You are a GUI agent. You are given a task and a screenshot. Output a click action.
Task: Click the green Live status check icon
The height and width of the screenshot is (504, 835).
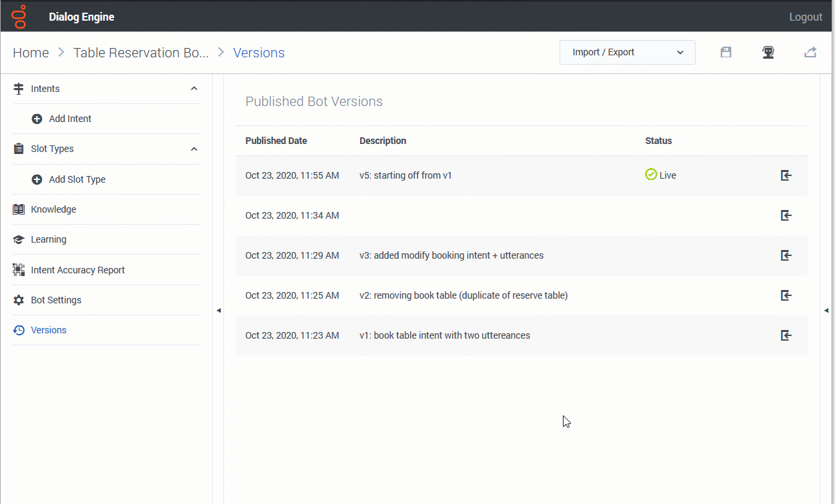tap(651, 175)
